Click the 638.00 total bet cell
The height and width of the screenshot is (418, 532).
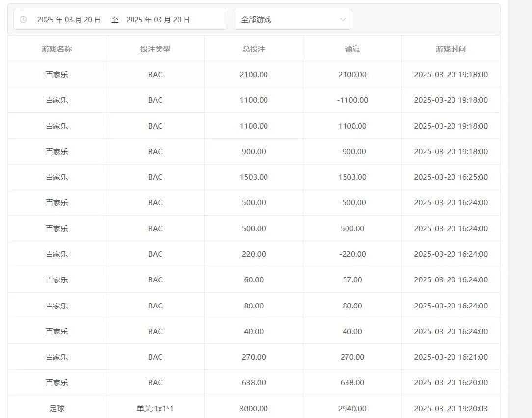(x=254, y=383)
